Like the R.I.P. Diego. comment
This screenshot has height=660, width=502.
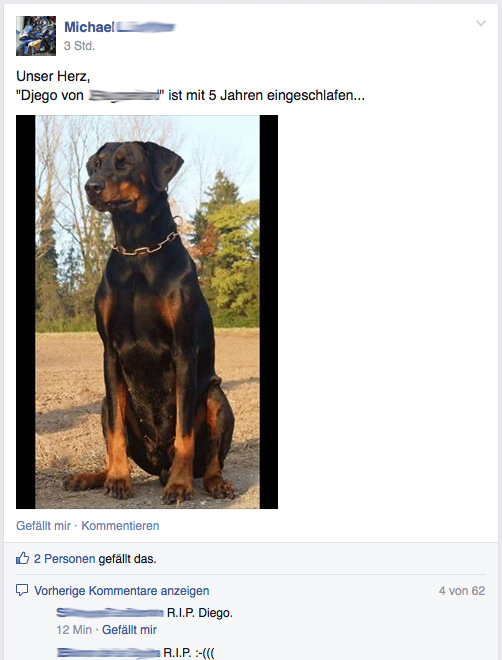coord(129,630)
